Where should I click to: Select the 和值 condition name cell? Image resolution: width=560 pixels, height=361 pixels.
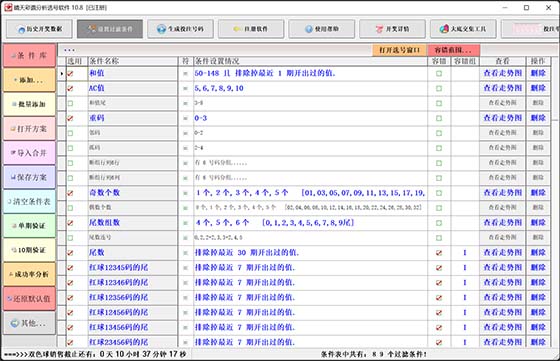click(x=132, y=73)
